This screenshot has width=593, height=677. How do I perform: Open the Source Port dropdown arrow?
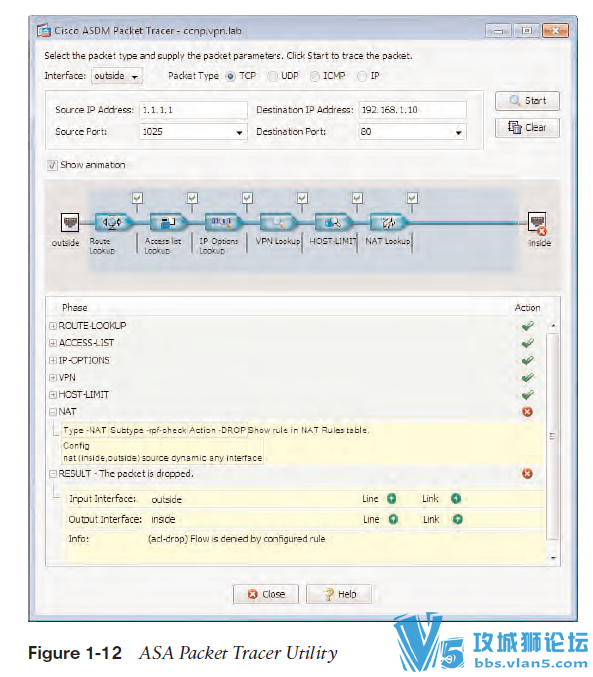[x=239, y=133]
